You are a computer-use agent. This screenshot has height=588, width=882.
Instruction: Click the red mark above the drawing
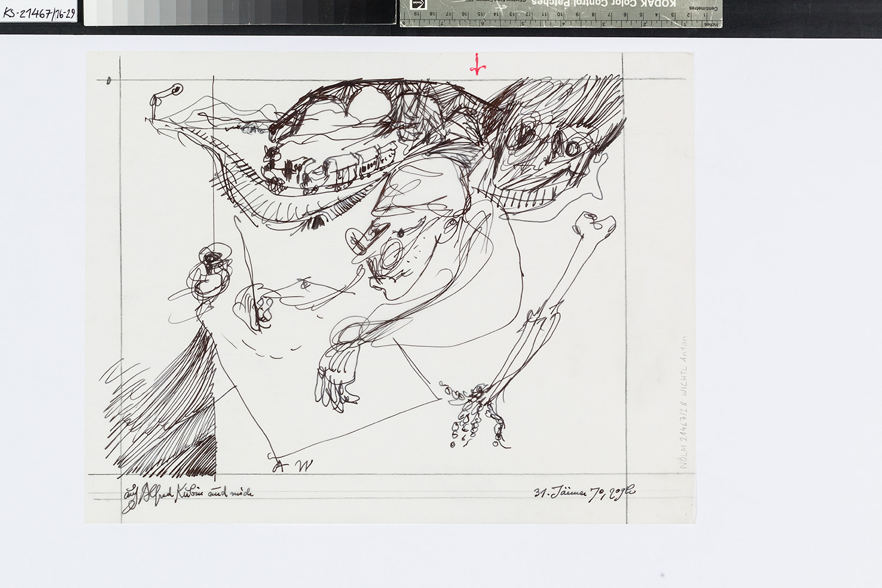coord(477,66)
